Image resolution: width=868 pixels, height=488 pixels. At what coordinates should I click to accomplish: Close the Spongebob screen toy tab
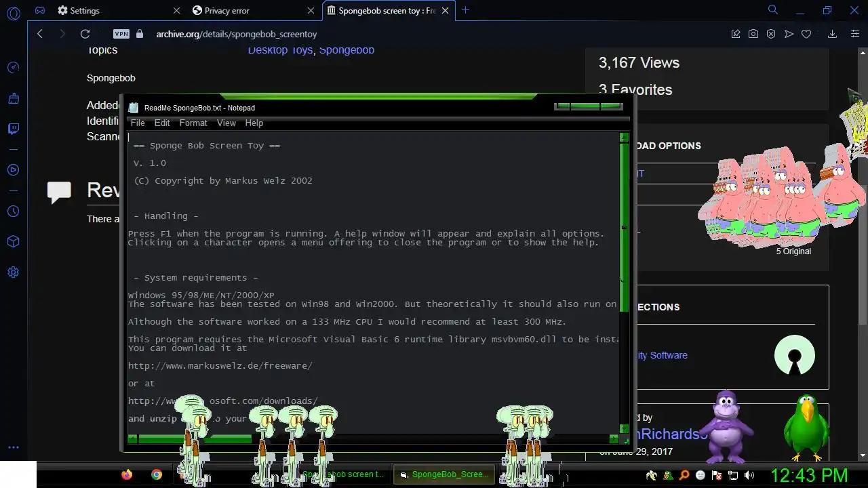[446, 10]
